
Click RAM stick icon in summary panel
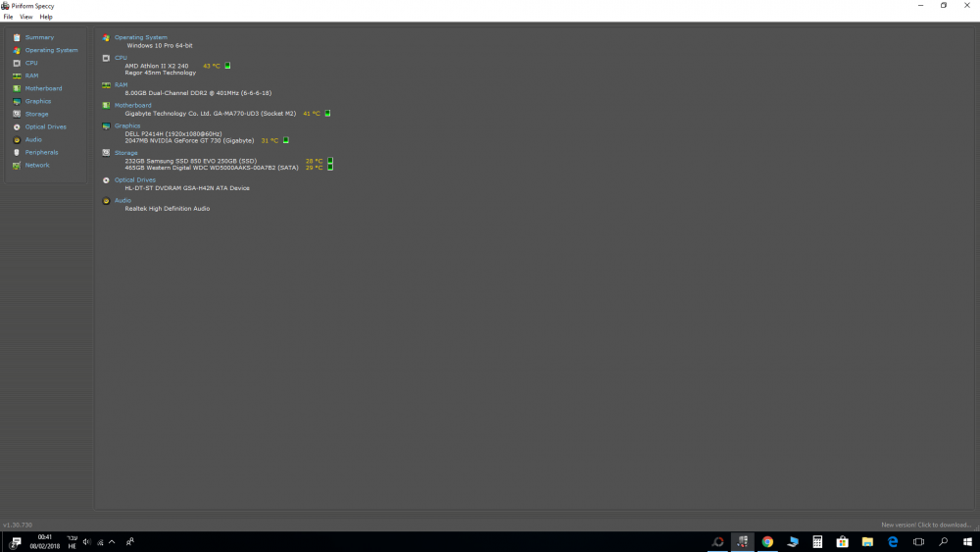pyautogui.click(x=106, y=85)
